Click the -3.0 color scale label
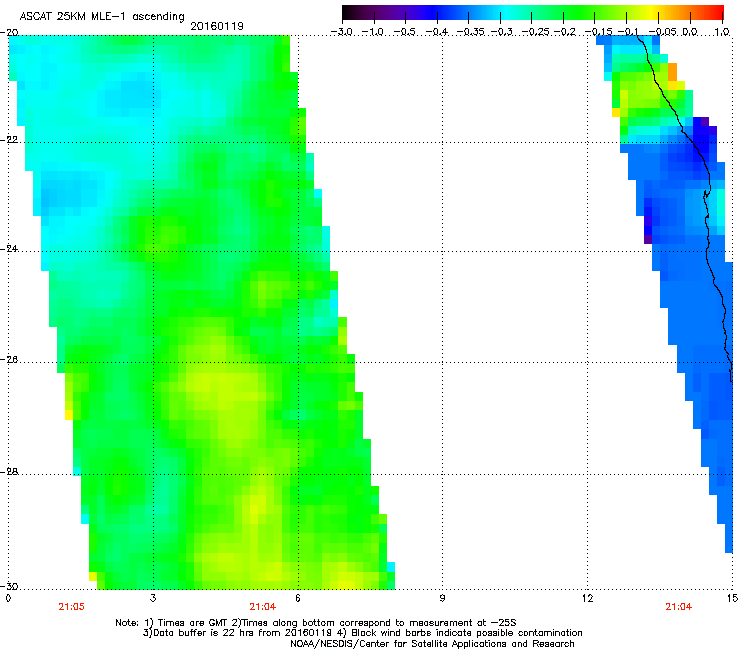This screenshot has width=740, height=650. (342, 32)
